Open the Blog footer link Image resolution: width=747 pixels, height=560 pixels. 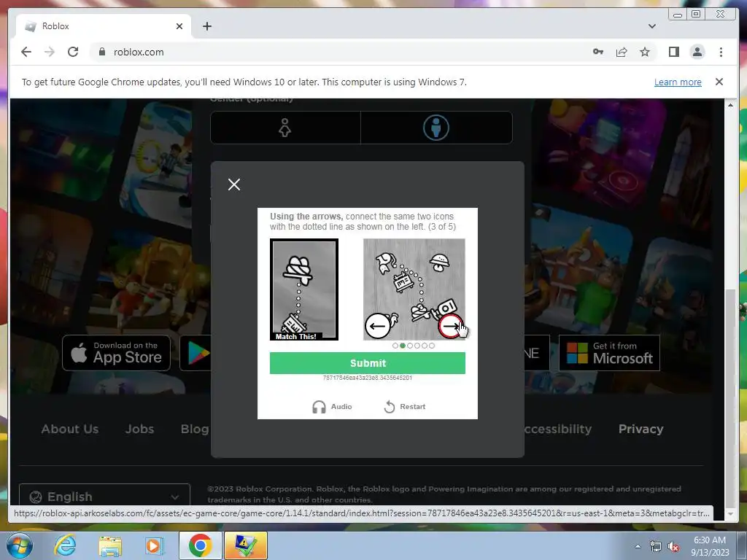(x=195, y=429)
